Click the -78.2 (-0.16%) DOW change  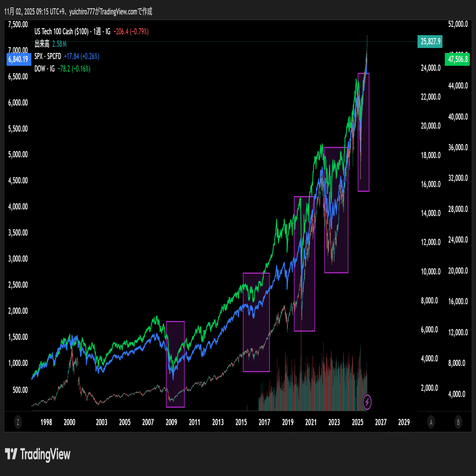(x=74, y=69)
